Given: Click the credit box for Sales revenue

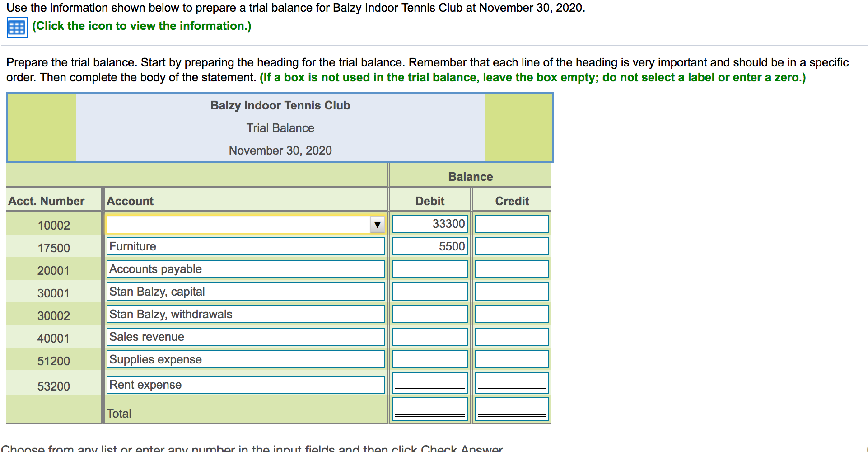Looking at the screenshot, I should [x=511, y=336].
